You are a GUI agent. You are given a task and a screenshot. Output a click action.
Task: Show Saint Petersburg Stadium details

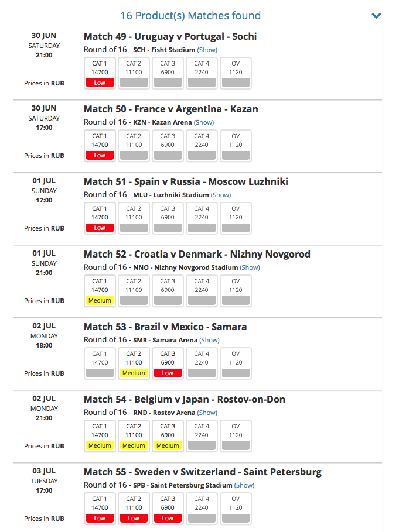pyautogui.click(x=244, y=486)
